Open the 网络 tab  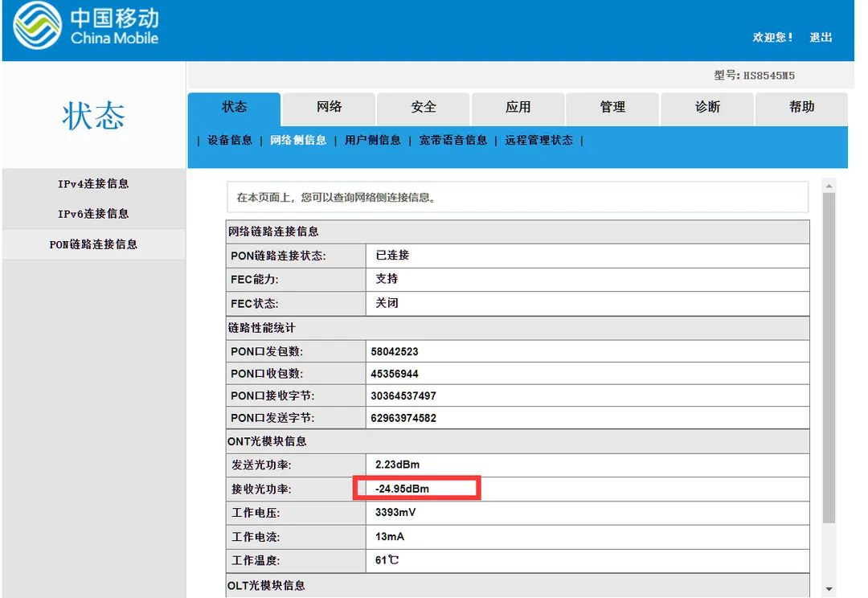[x=329, y=108]
